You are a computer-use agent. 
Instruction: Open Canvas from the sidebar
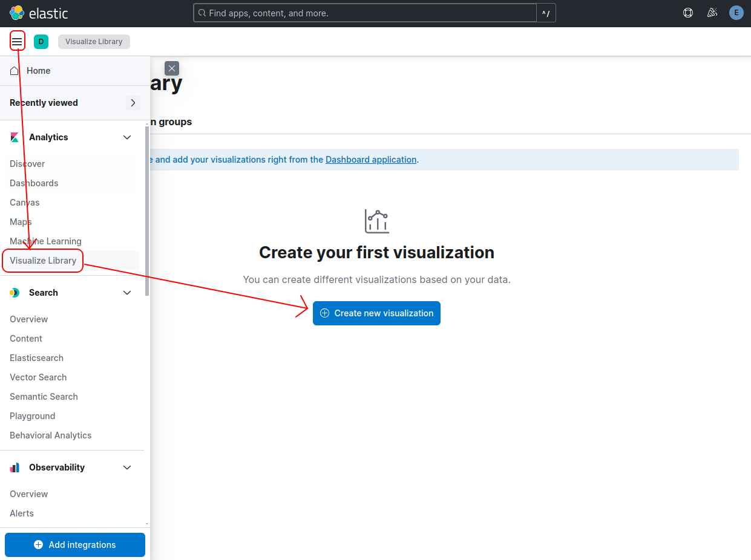[25, 203]
